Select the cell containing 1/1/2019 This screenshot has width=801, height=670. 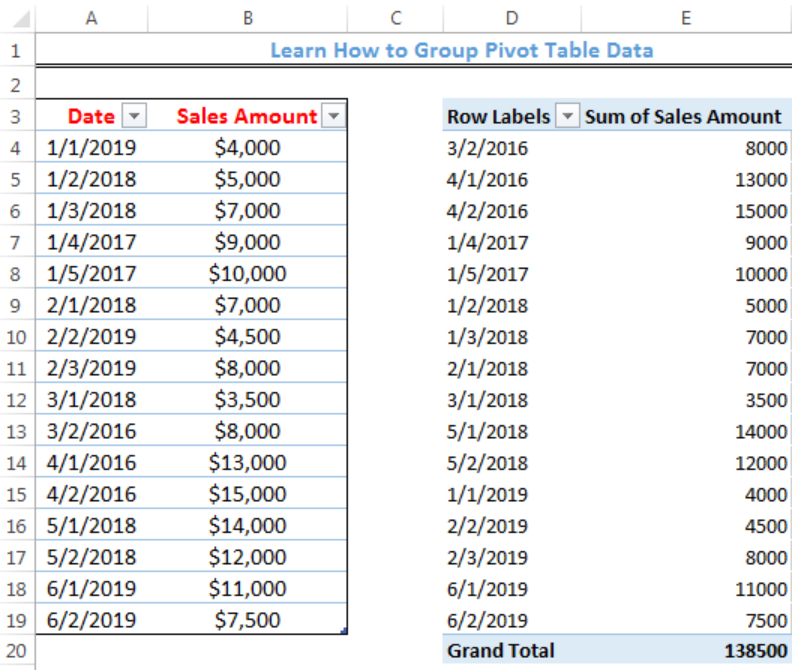(90, 147)
